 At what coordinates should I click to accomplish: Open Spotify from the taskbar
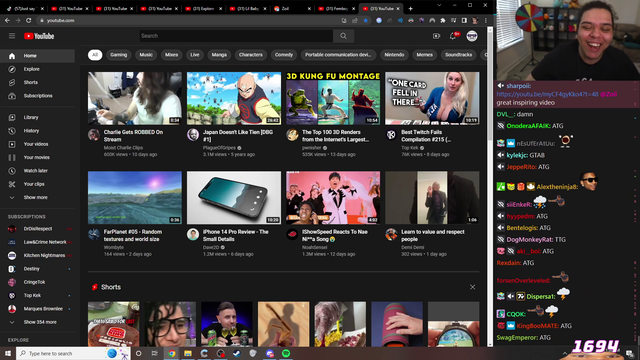tap(286, 353)
